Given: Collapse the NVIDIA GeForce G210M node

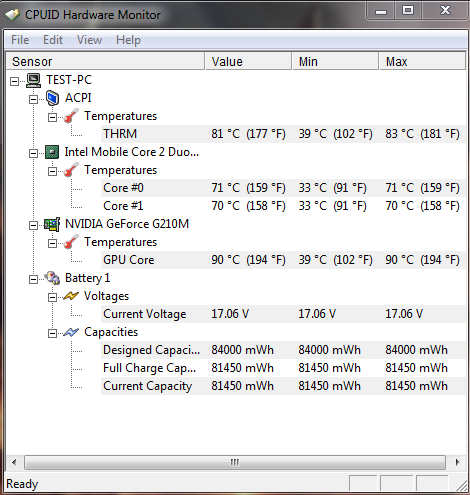Looking at the screenshot, I should click(33, 225).
